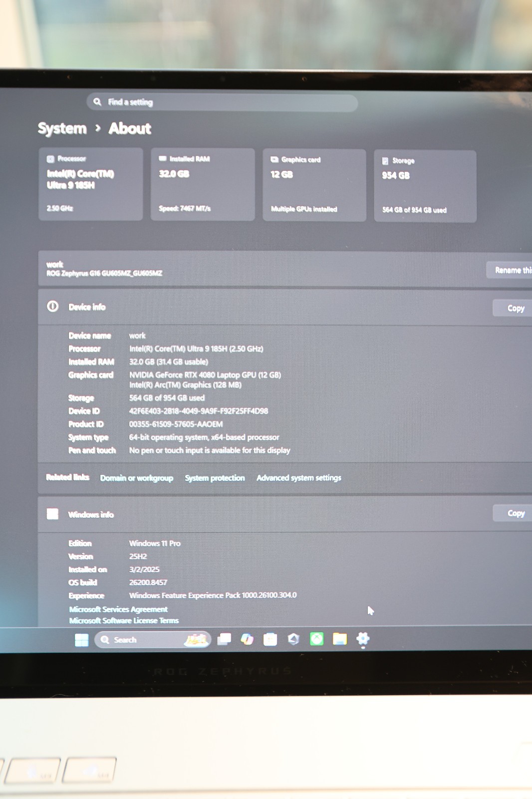The height and width of the screenshot is (799, 532).
Task: Open the Windows Start menu
Action: [x=81, y=640]
